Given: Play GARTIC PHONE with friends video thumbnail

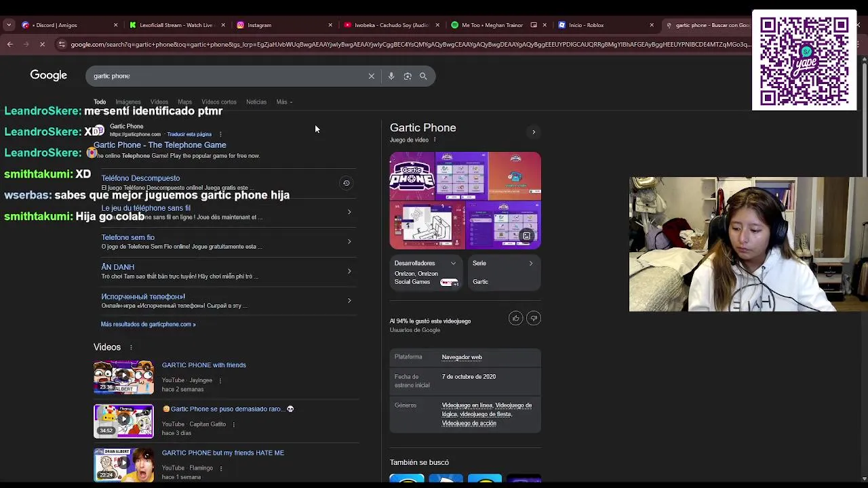Looking at the screenshot, I should (x=123, y=378).
